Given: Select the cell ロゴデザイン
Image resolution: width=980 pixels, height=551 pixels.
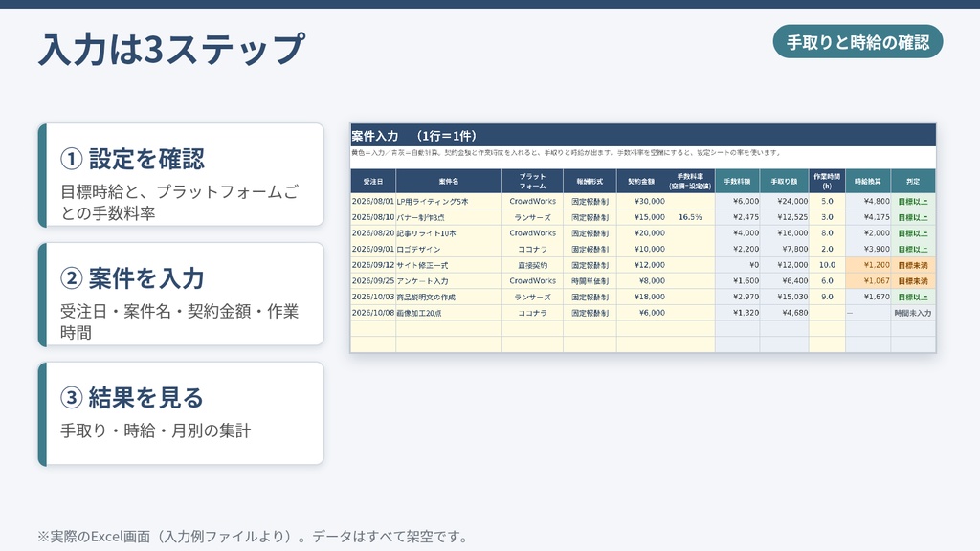Looking at the screenshot, I should point(449,249).
